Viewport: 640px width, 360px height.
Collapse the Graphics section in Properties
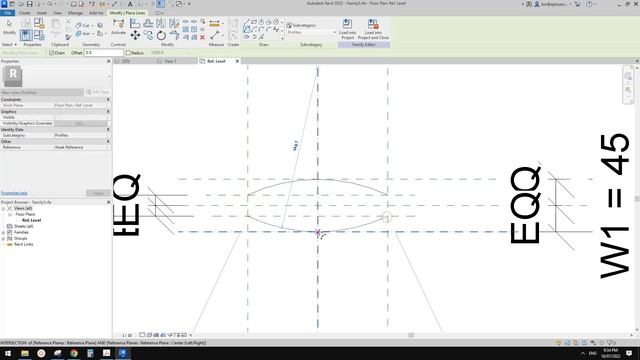point(108,111)
